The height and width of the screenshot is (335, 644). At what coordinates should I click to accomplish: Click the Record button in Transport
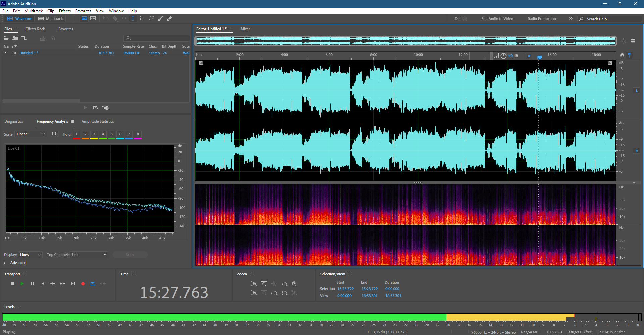coord(83,284)
